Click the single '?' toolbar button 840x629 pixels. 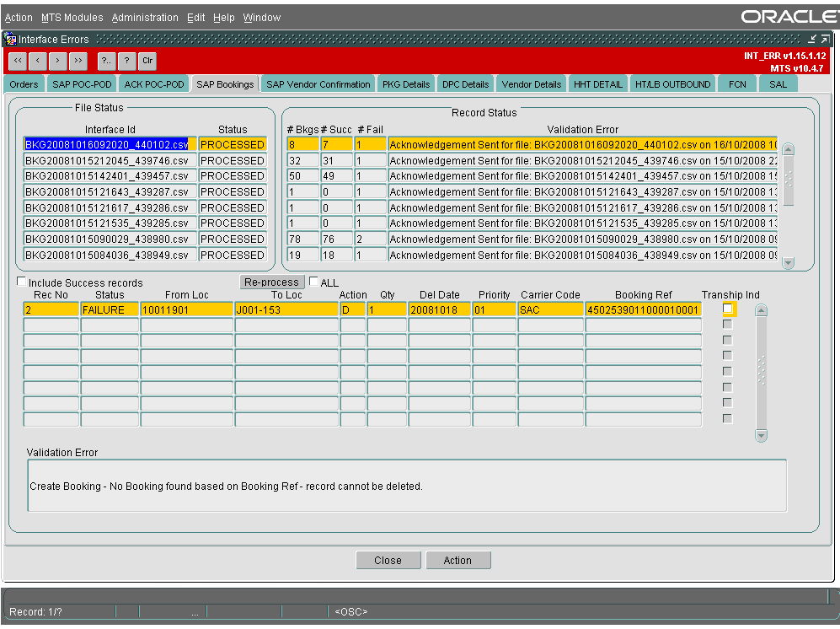(x=127, y=62)
